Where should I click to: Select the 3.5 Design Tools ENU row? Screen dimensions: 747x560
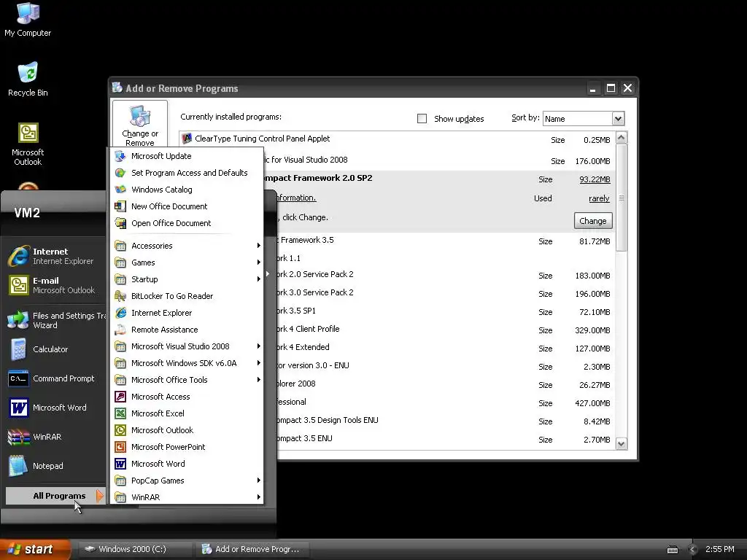click(x=398, y=421)
